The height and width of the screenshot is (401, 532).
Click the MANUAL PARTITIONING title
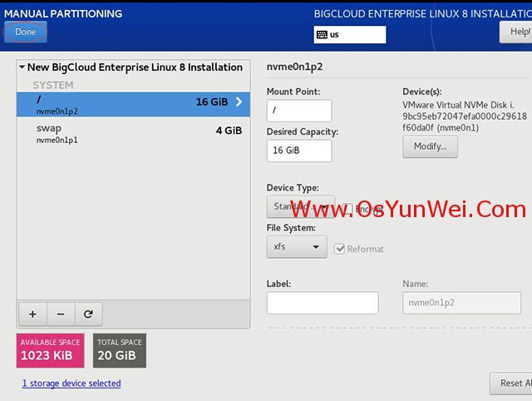point(63,13)
